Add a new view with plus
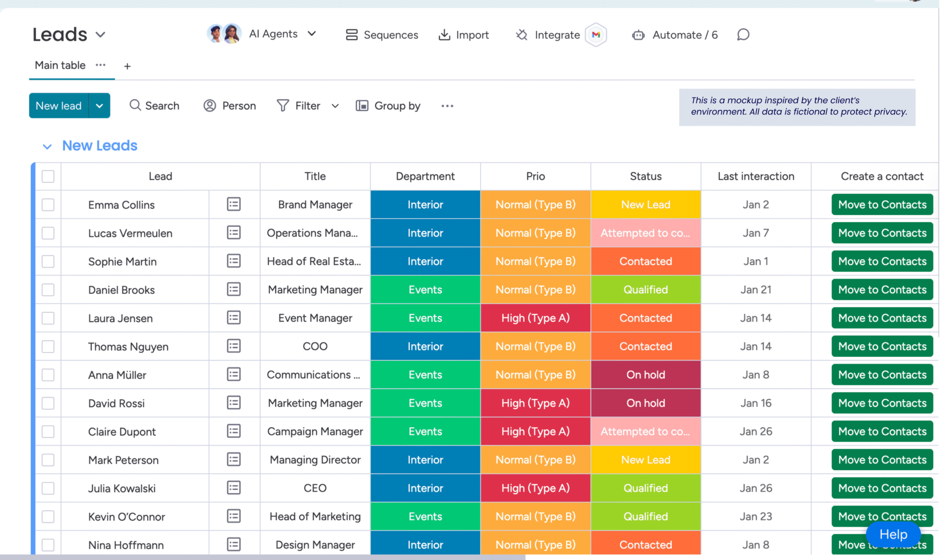The image size is (940, 560). coord(127,66)
